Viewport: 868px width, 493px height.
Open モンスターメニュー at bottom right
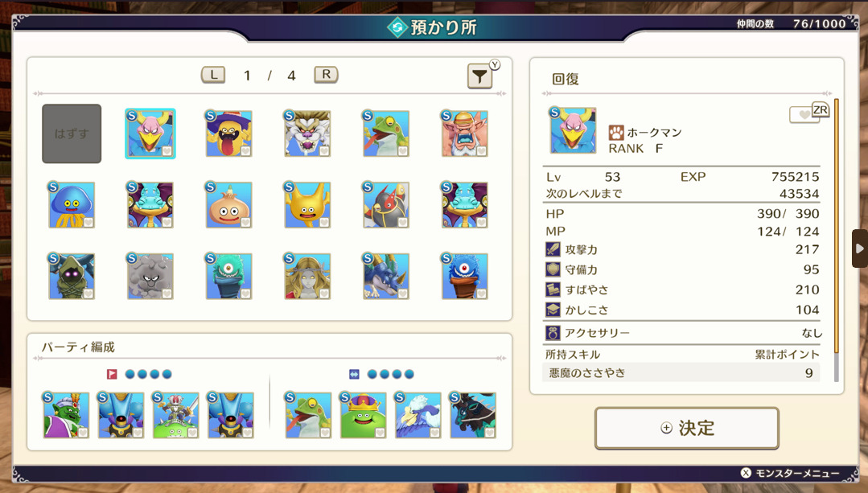(x=790, y=473)
